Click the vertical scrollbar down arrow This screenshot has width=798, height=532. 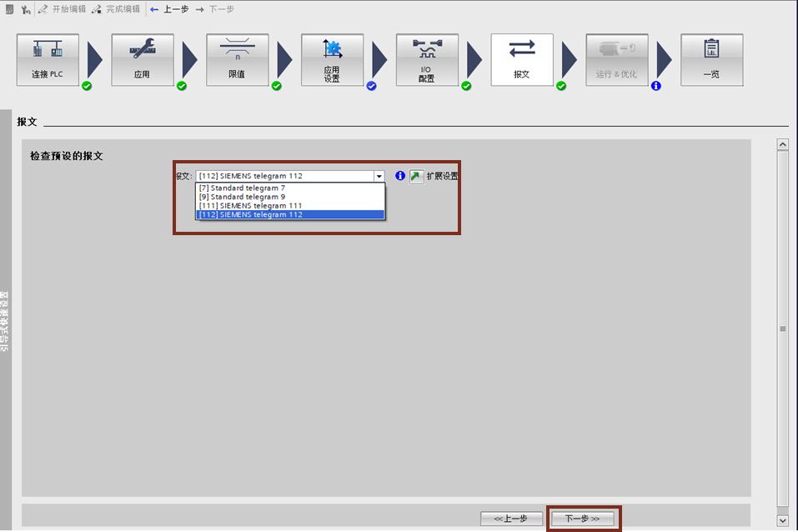tap(782, 519)
